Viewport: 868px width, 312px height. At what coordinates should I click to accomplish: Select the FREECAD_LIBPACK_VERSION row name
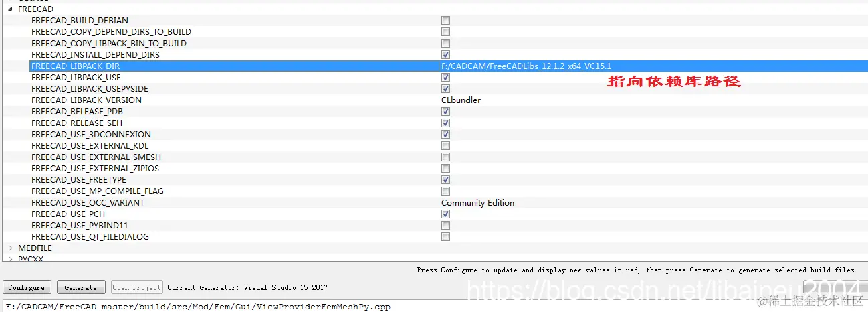[x=86, y=100]
